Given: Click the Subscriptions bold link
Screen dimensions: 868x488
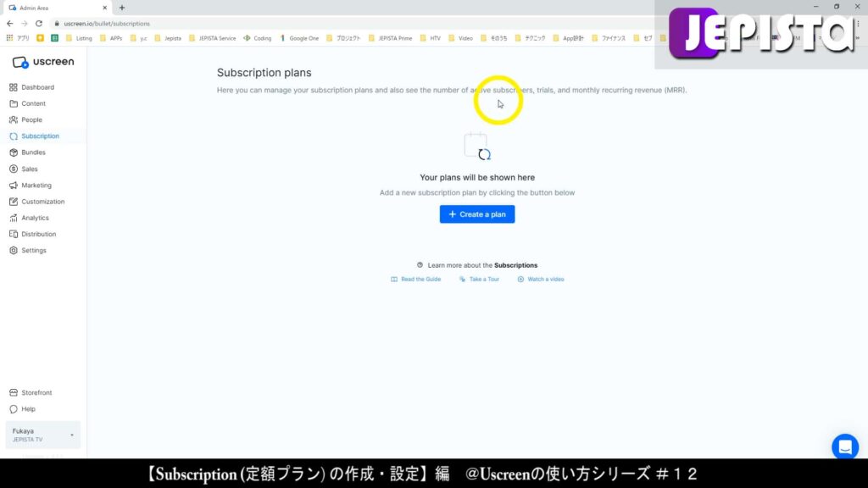Looking at the screenshot, I should [516, 265].
